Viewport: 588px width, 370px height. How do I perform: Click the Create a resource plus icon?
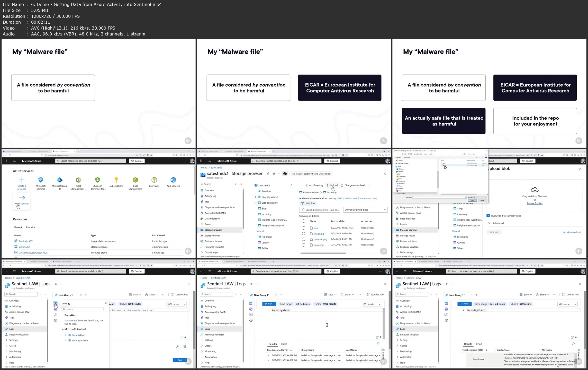(x=22, y=180)
